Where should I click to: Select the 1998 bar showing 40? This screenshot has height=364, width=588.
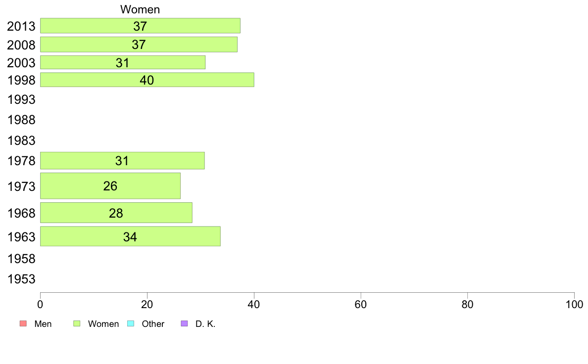147,80
